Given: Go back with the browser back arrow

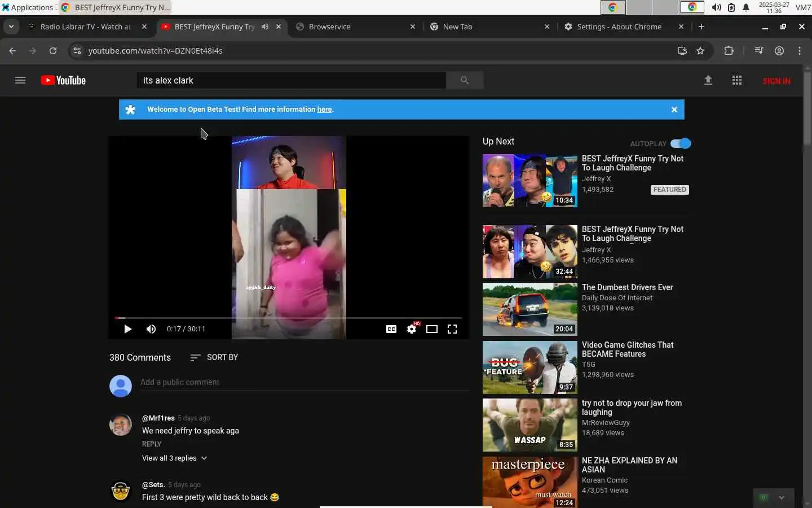Looking at the screenshot, I should coord(12,51).
